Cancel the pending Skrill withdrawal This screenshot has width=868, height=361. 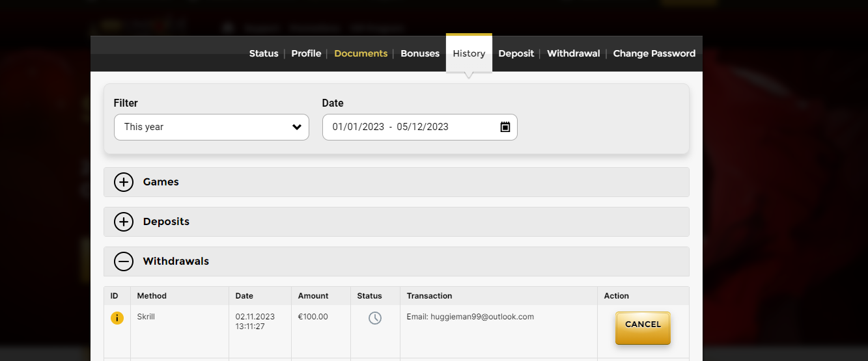[642, 325]
